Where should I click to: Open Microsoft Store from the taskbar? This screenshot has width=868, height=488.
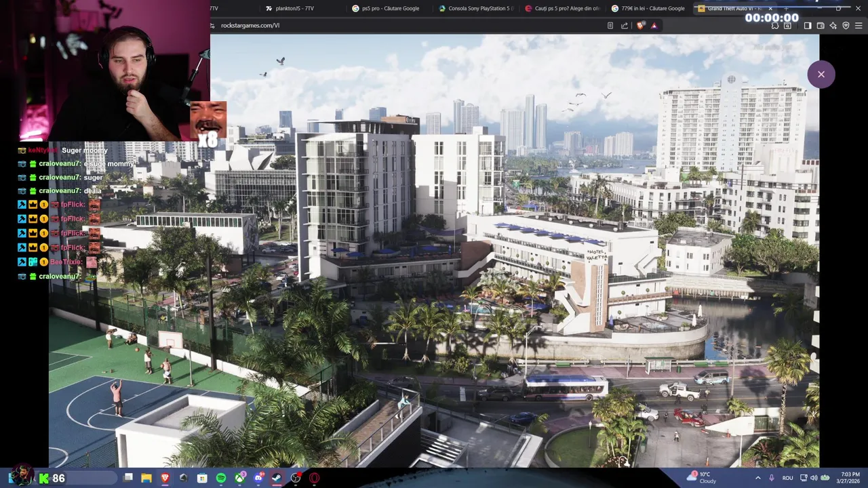coord(202,478)
